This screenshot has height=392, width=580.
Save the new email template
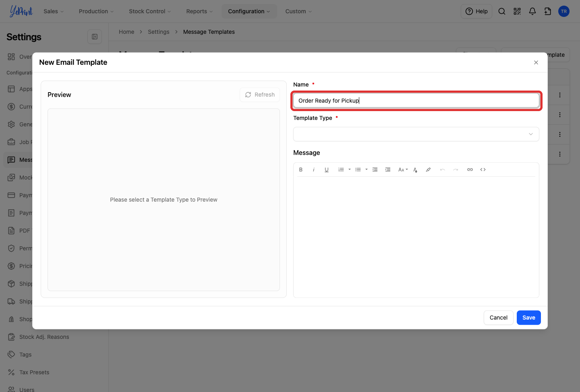tap(529, 318)
